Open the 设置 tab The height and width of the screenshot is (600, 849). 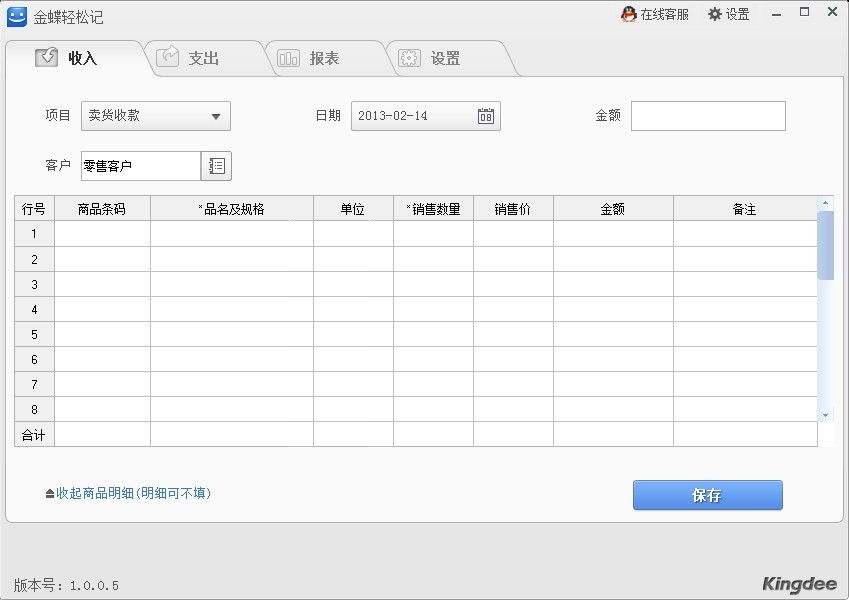point(445,58)
